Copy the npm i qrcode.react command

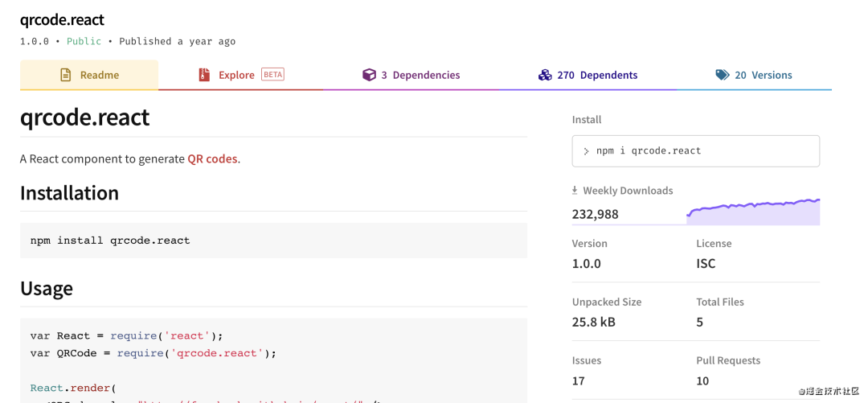[649, 151]
